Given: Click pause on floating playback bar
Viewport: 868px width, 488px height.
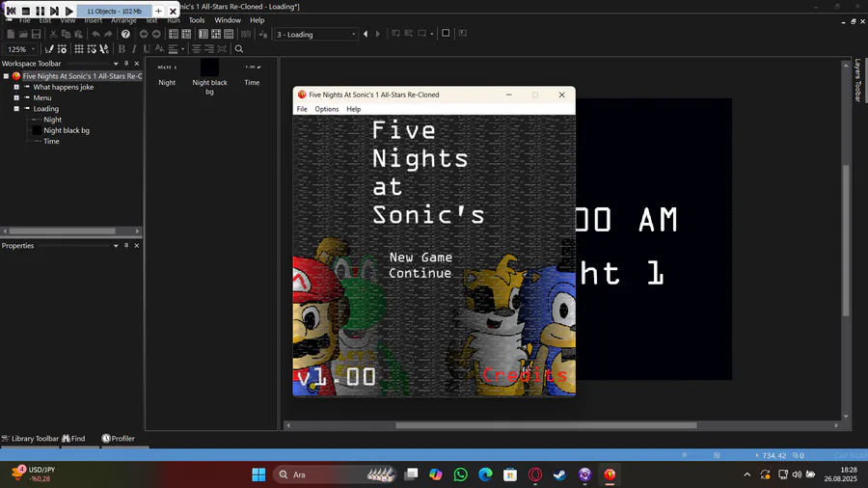Looking at the screenshot, I should coord(40,11).
